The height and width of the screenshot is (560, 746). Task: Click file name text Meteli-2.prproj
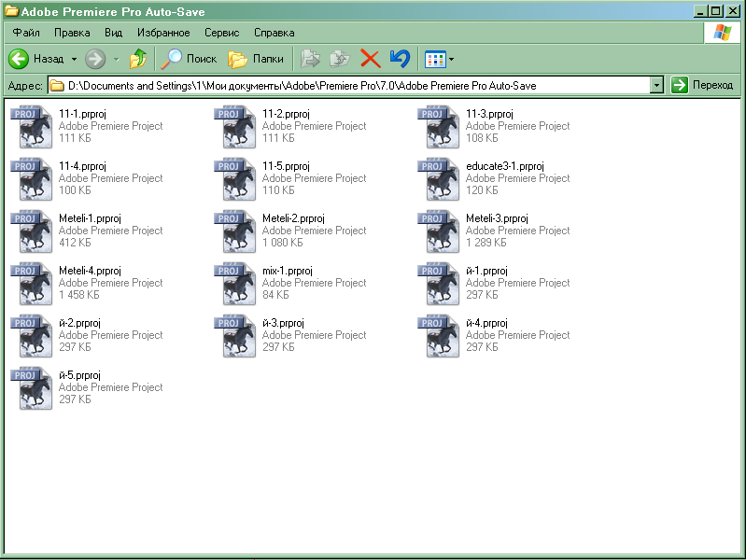pos(293,218)
